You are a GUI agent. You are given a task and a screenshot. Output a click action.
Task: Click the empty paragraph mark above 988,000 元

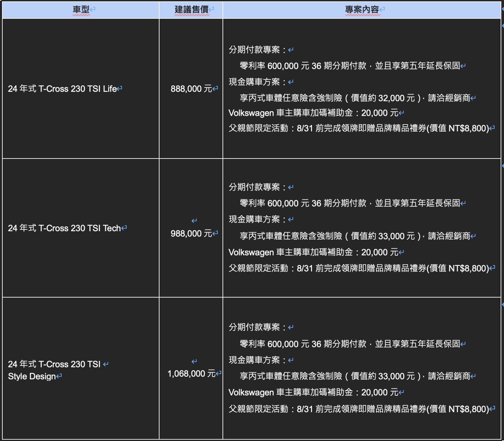194,221
